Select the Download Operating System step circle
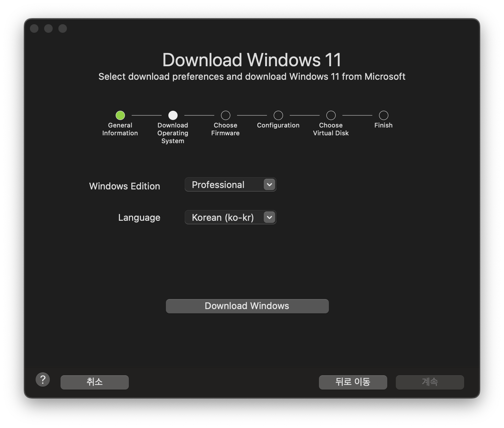The image size is (504, 428). coord(173,115)
